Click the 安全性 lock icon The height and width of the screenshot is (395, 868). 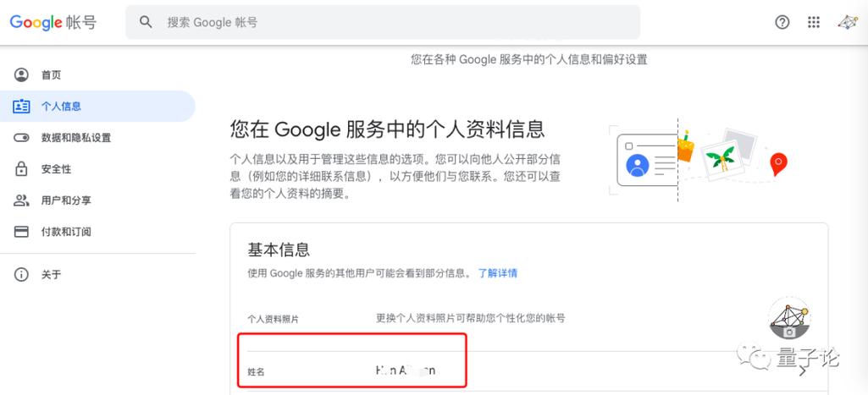click(21, 168)
